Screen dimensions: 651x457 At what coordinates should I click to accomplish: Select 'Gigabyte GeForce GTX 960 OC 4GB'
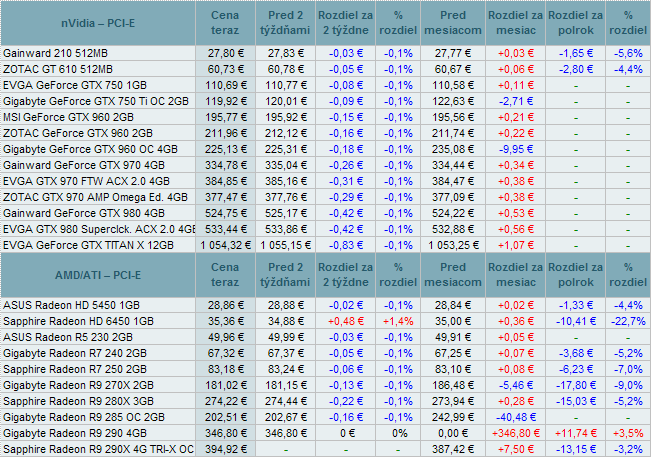[90, 149]
